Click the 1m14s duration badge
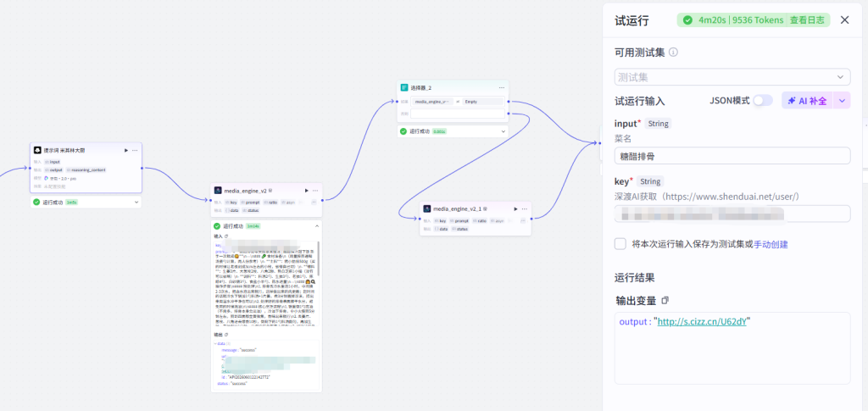 click(253, 226)
